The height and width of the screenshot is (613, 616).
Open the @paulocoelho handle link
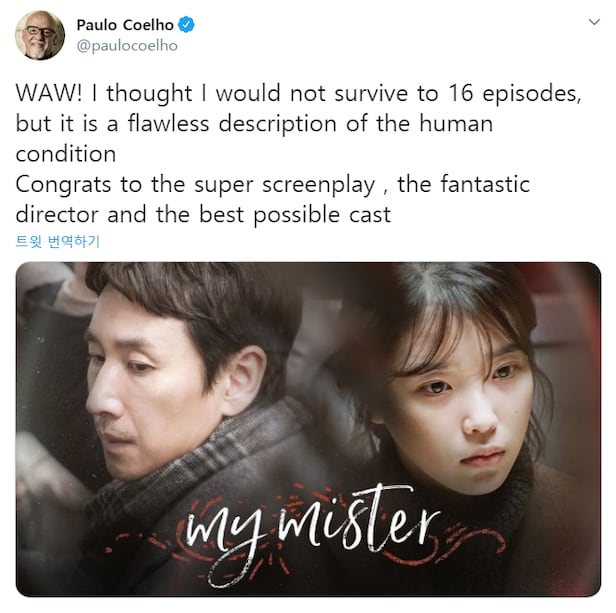(127, 46)
